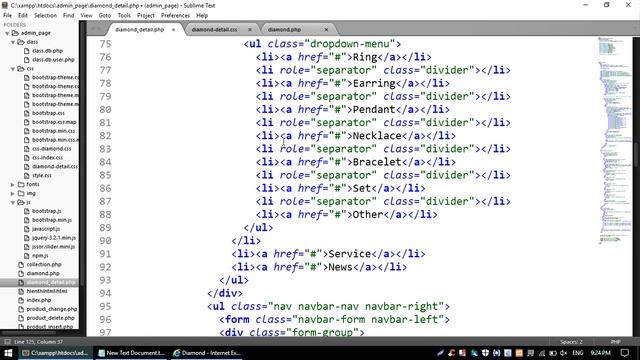The width and height of the screenshot is (640, 360).
Task: Open the File menu
Action: [x=7, y=16]
